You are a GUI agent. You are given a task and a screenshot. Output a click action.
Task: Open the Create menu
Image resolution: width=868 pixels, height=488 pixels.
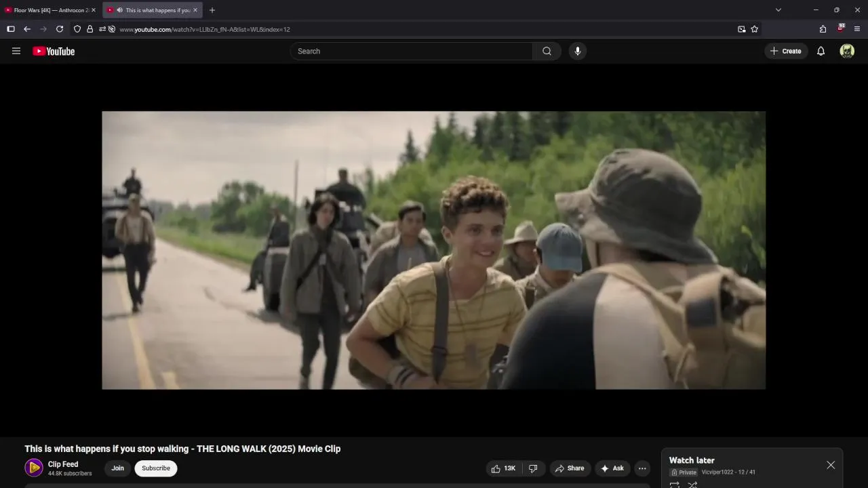(786, 51)
